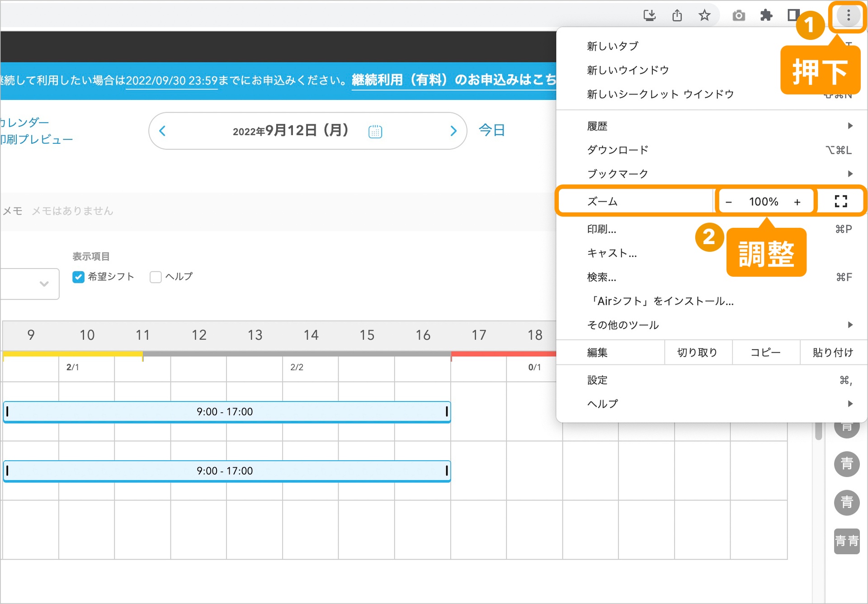Click the share page icon

pos(677,16)
